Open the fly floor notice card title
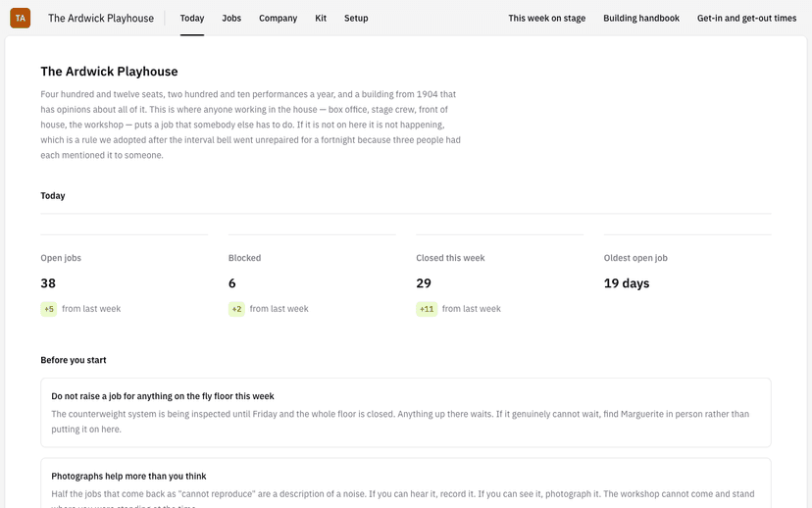 [163, 396]
